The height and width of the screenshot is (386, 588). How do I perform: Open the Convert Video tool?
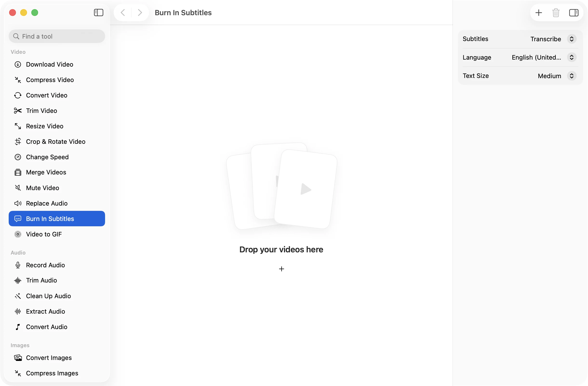(57, 95)
